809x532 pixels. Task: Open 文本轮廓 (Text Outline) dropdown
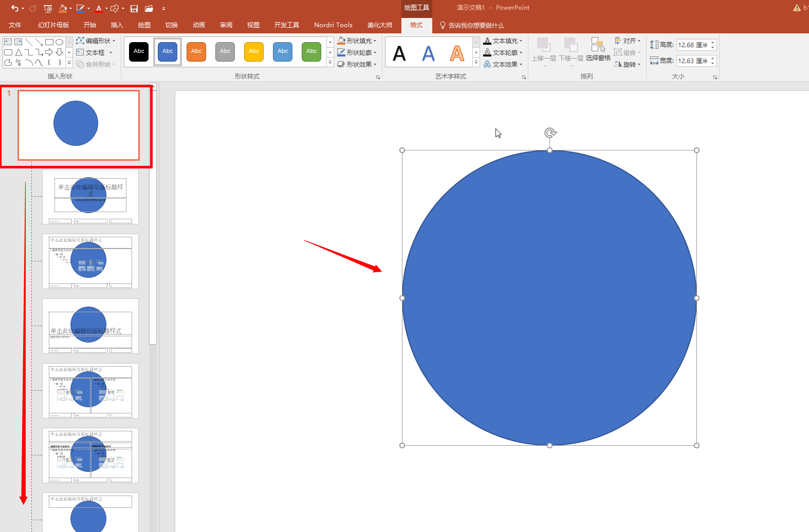pyautogui.click(x=503, y=52)
